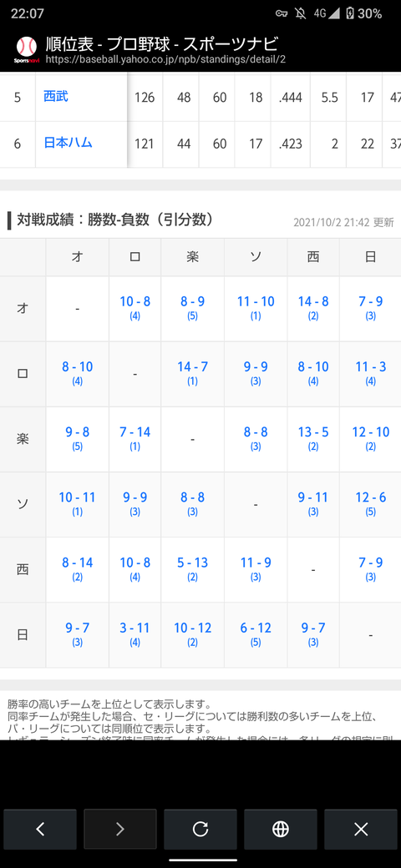The image size is (401, 868).
Task: Open the 日本ハム team link
Action: click(x=69, y=144)
